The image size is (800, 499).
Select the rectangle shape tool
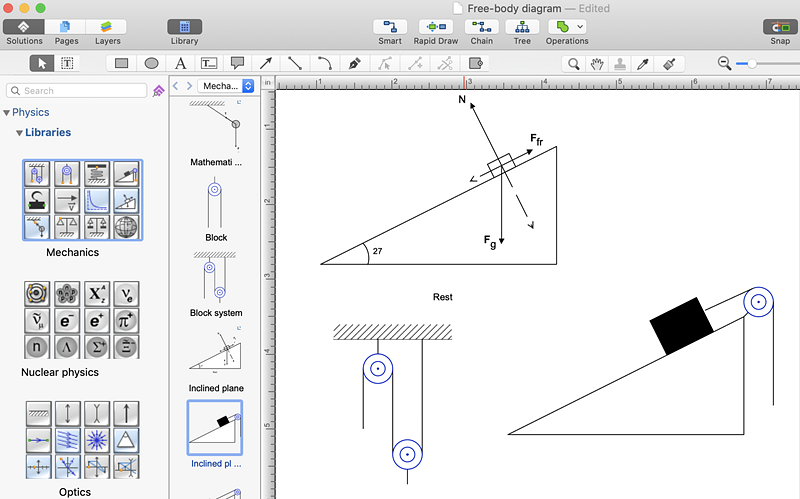pyautogui.click(x=122, y=63)
